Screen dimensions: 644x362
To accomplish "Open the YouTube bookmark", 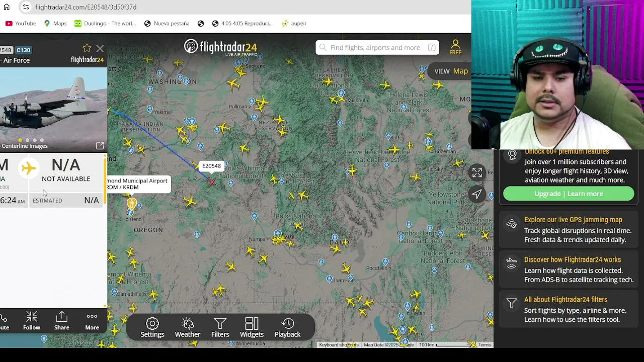I will pos(21,23).
